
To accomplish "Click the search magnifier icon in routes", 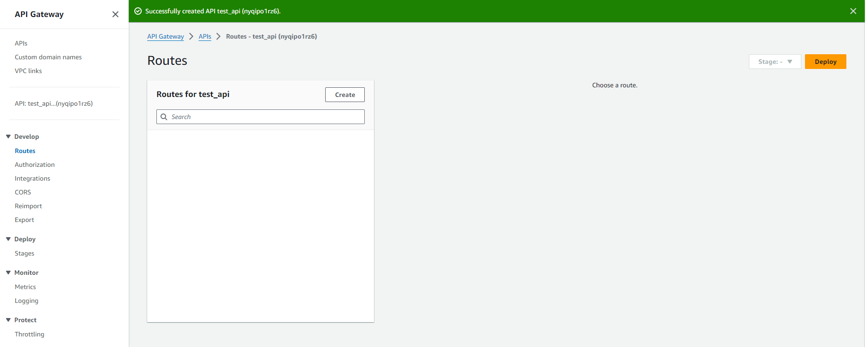I will pyautogui.click(x=164, y=117).
